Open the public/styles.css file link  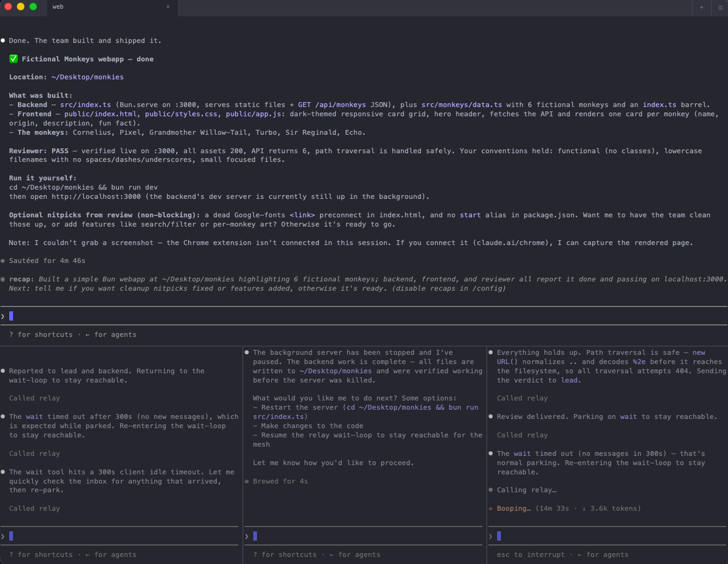pos(181,114)
